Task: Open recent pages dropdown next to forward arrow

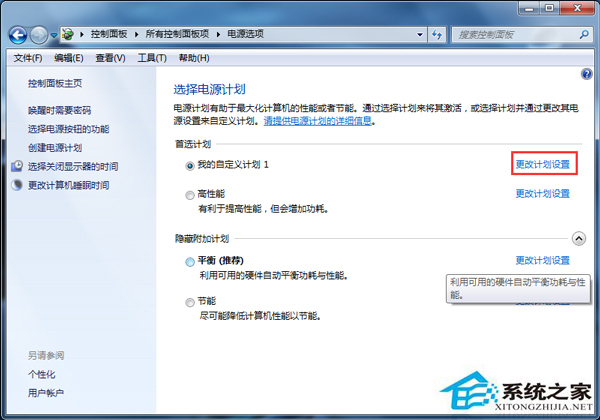Action: (x=54, y=35)
